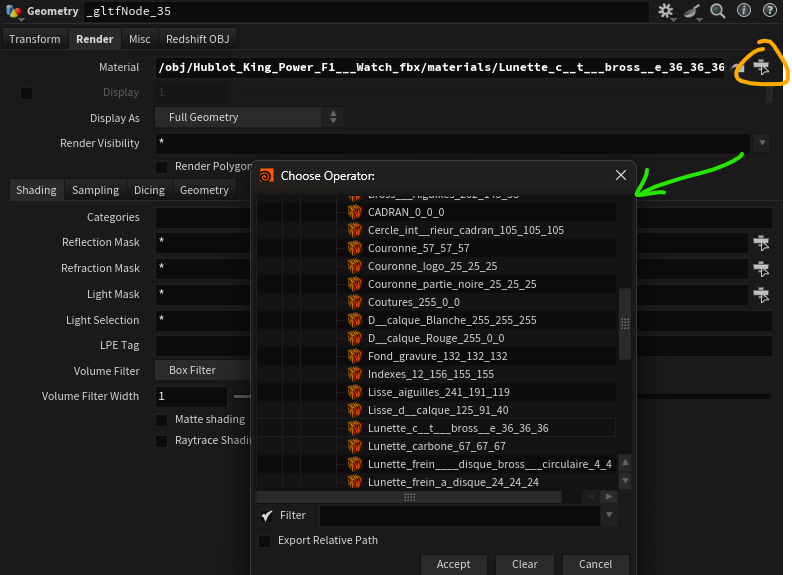Click the Material operator chooser icon
This screenshot has width=792, height=575.
coord(762,67)
